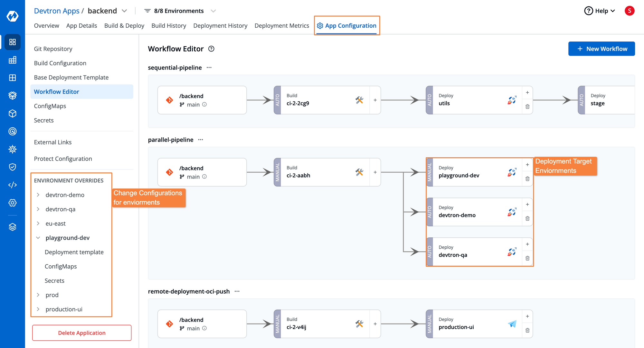The image size is (644, 348).
Task: Click the paper plane icon on production-ui deploy
Action: pyautogui.click(x=512, y=324)
